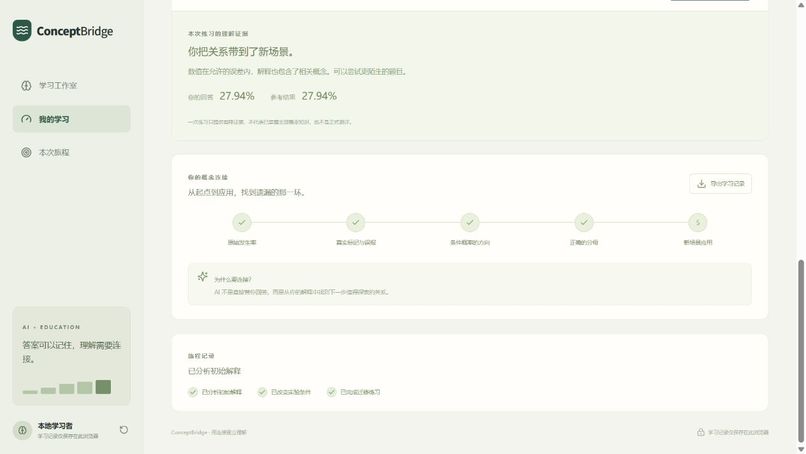Click the tallest bar in sidebar chart
The image size is (806, 454).
click(103, 387)
